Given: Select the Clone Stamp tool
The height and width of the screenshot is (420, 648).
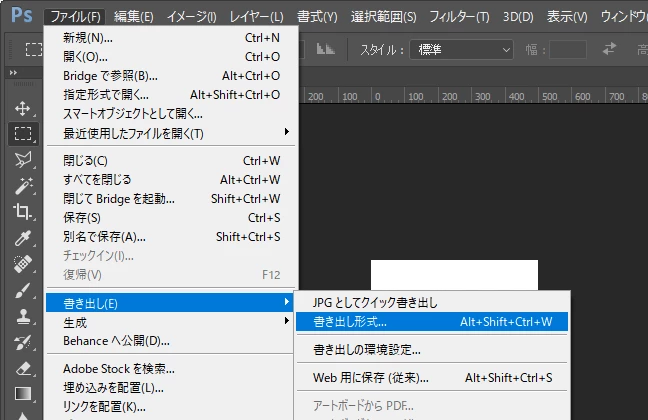Looking at the screenshot, I should (x=23, y=316).
